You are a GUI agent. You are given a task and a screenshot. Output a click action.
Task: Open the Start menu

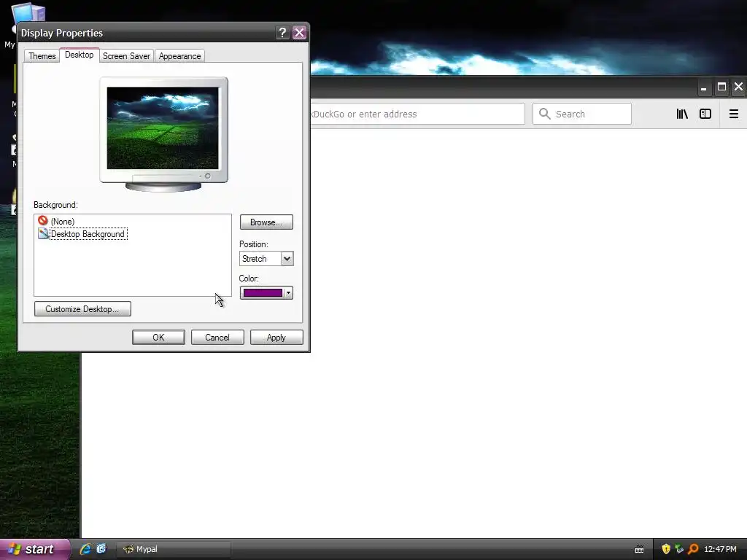34,549
